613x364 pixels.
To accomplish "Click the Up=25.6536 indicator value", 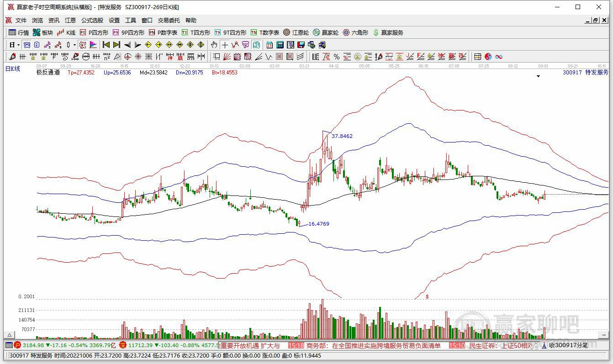I will click(x=117, y=72).
